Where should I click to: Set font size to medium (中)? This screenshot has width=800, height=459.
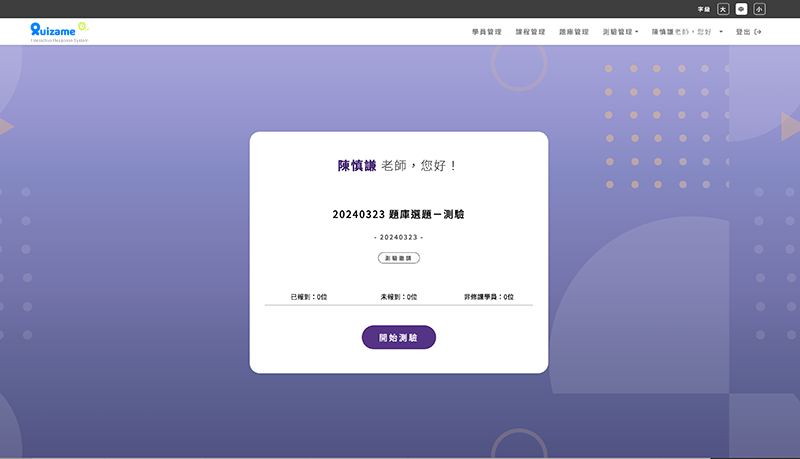[x=741, y=9]
